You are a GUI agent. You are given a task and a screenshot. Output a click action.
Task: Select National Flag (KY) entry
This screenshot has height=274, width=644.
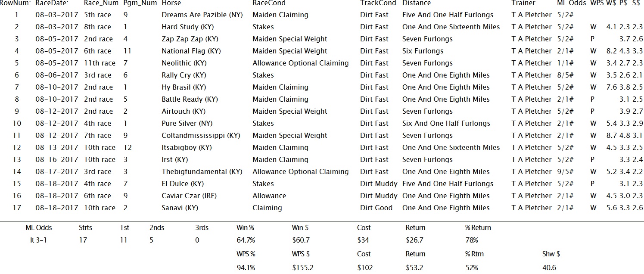point(191,51)
